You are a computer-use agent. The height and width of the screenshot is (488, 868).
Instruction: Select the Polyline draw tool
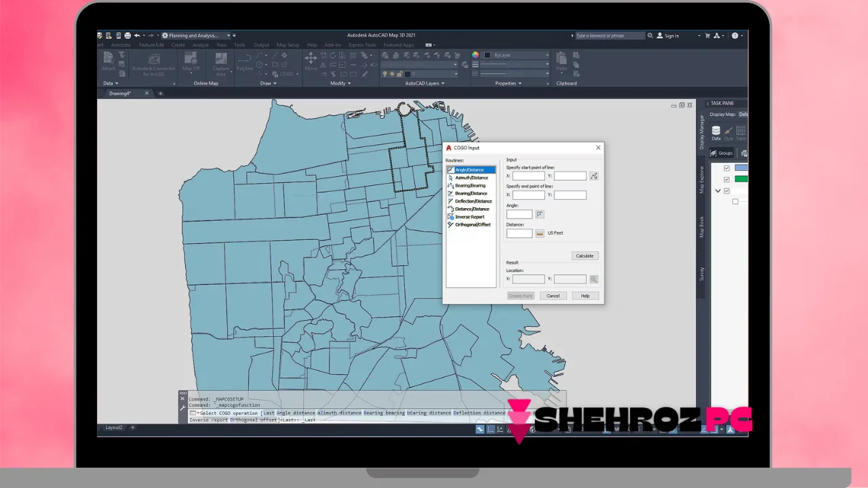pyautogui.click(x=245, y=61)
